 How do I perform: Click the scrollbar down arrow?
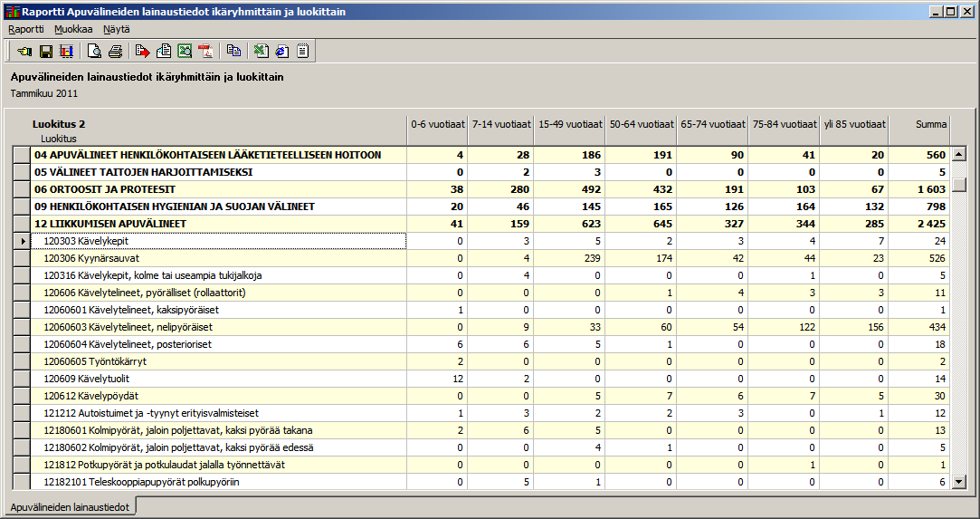point(959,482)
